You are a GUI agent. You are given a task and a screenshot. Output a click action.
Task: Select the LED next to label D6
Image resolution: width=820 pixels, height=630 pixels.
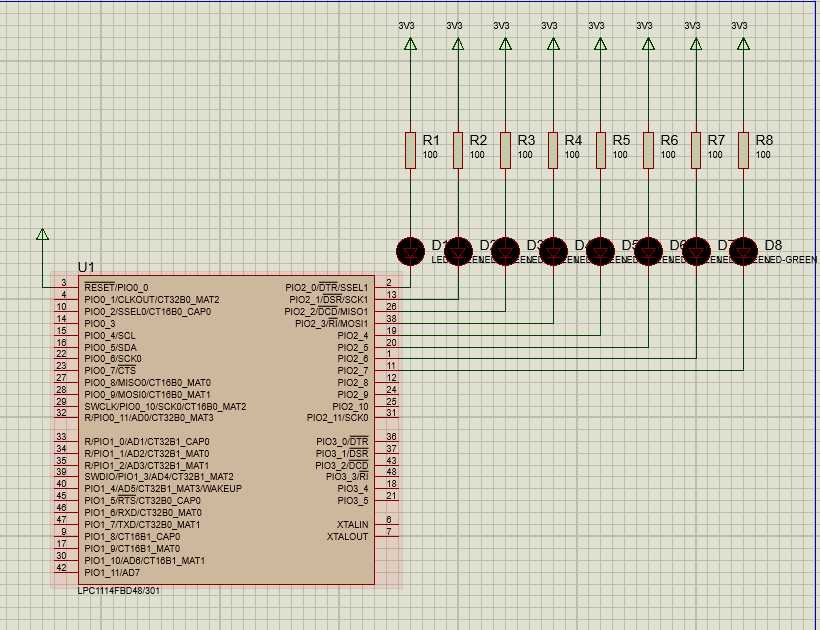(x=648, y=251)
